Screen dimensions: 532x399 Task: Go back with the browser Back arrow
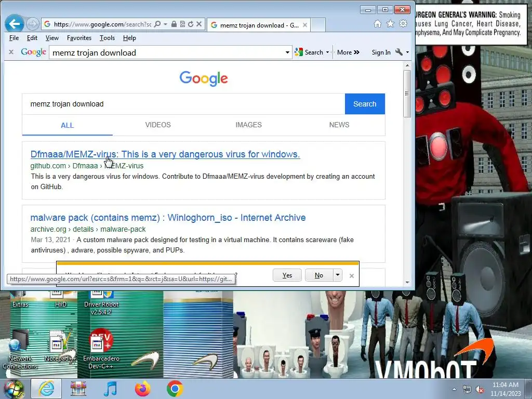coord(14,24)
